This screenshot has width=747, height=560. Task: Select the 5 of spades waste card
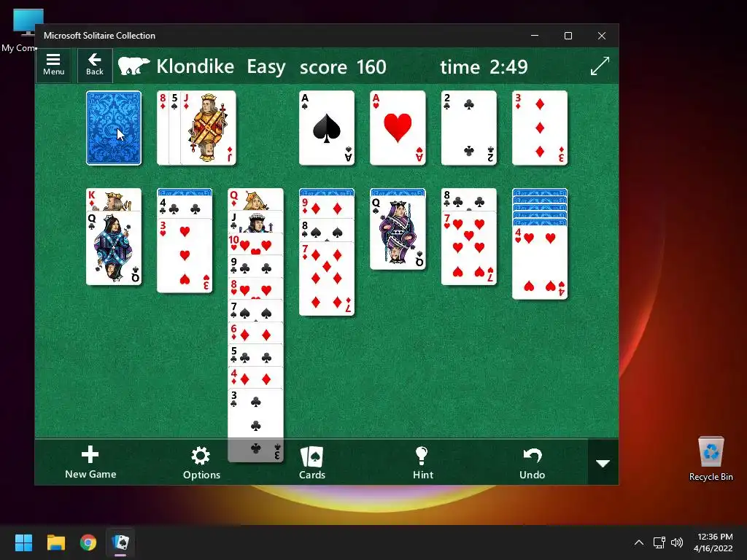(175, 128)
